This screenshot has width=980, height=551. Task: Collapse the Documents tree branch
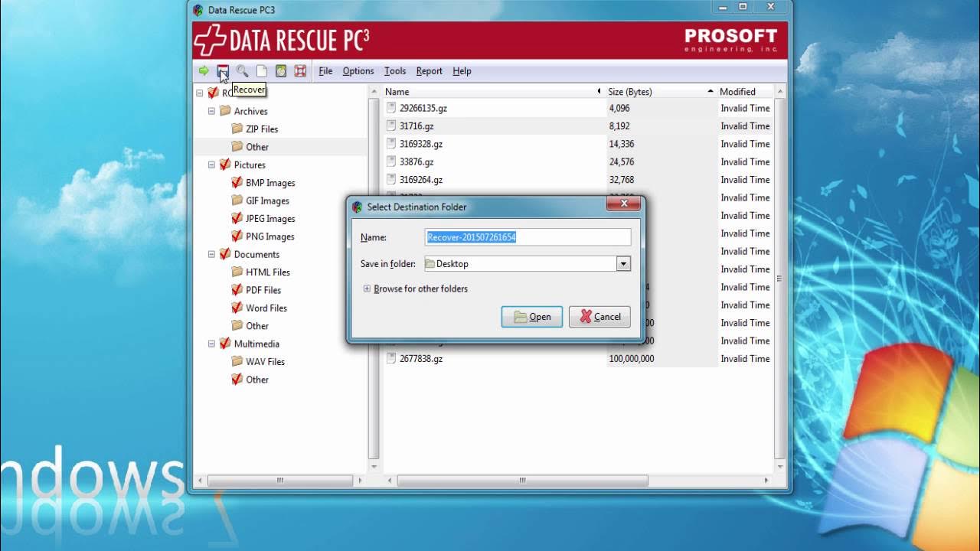(212, 254)
